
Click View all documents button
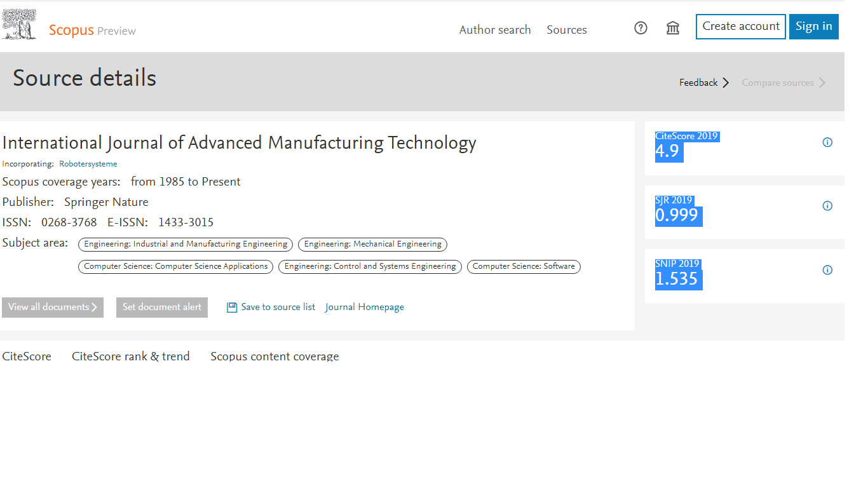coord(53,308)
